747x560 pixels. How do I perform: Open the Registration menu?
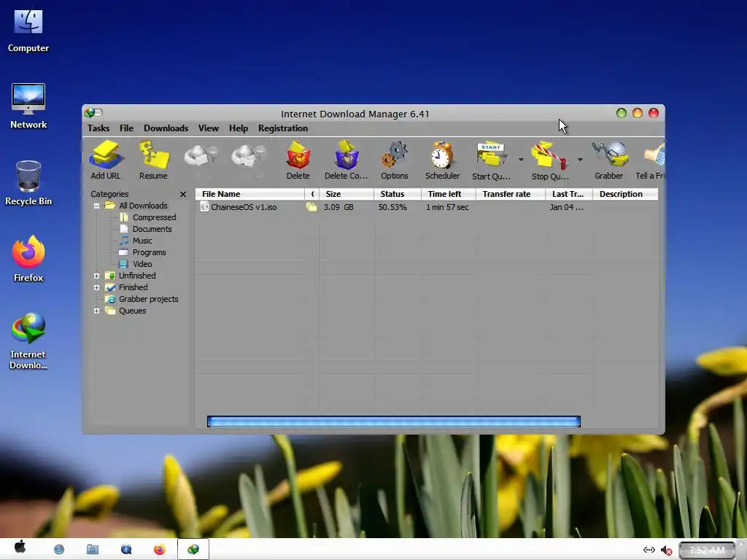point(283,128)
